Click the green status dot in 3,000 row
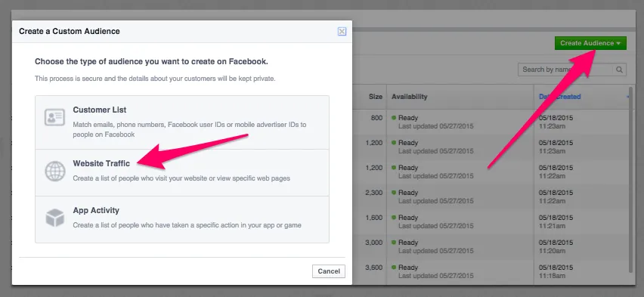 [394, 243]
